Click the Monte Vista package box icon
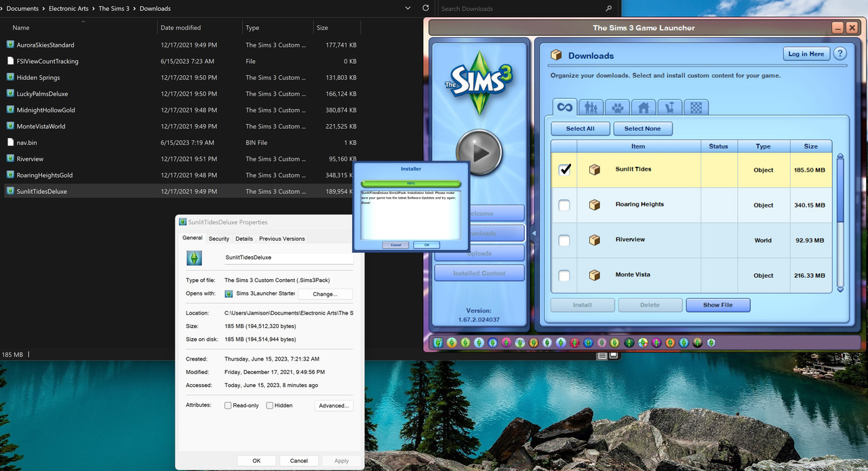This screenshot has width=868, height=471. 595,275
